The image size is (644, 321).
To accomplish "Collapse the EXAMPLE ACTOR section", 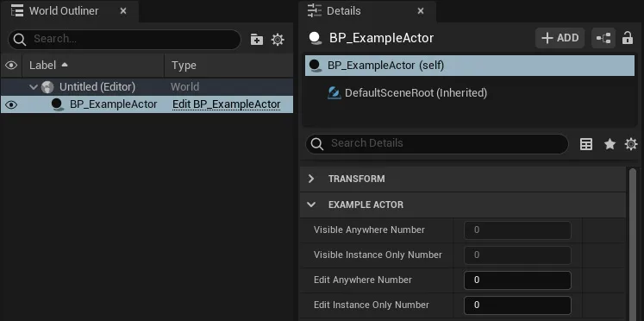I will (x=311, y=205).
